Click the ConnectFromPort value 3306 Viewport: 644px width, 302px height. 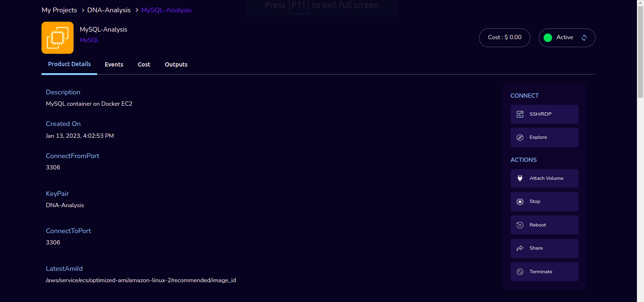(x=53, y=168)
